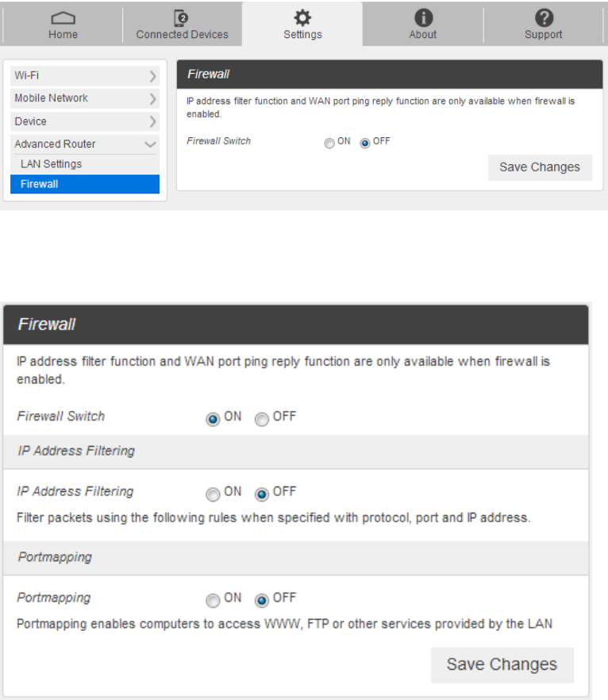Expand the Wi-Fi menu arrow
This screenshot has height=700, width=608.
click(x=152, y=76)
